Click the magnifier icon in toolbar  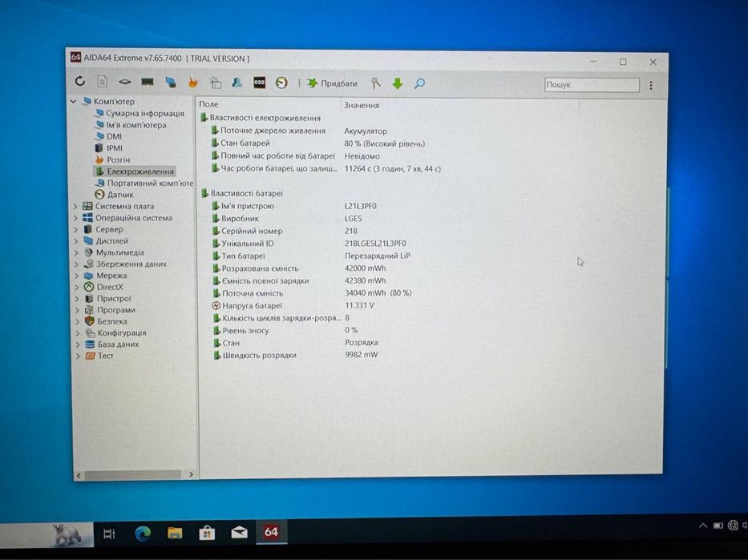[x=419, y=84]
